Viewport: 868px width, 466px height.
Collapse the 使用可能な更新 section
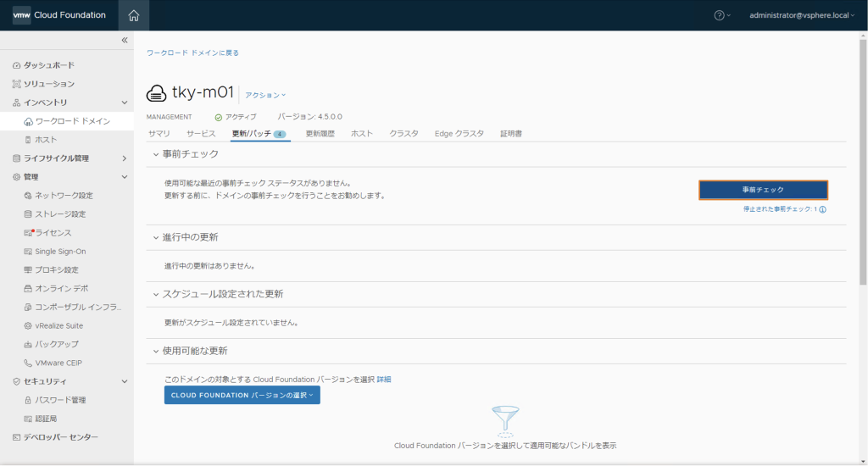(x=156, y=351)
